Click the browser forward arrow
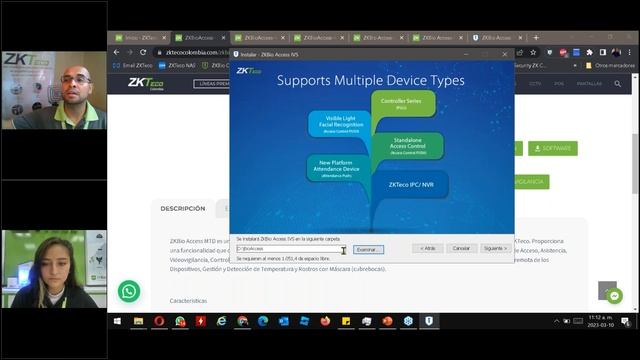The height and width of the screenshot is (360, 640). (130, 52)
